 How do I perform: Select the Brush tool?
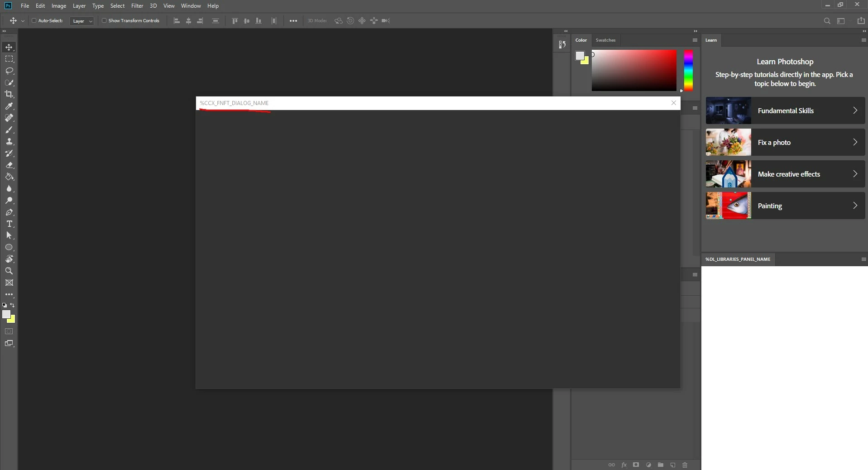click(9, 130)
